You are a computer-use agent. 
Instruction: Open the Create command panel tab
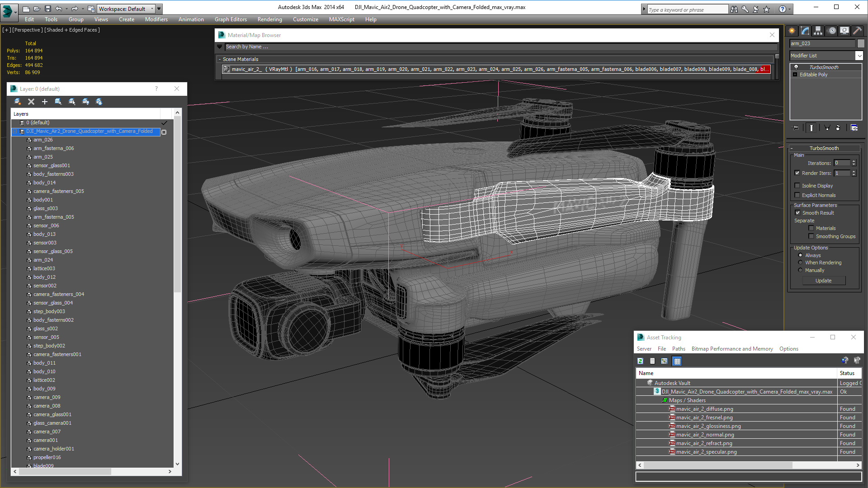[x=792, y=31]
